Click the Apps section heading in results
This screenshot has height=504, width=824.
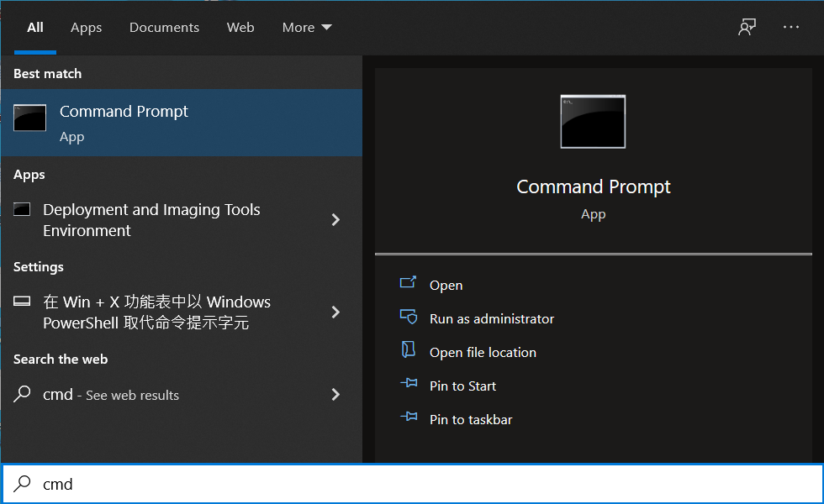(x=29, y=175)
